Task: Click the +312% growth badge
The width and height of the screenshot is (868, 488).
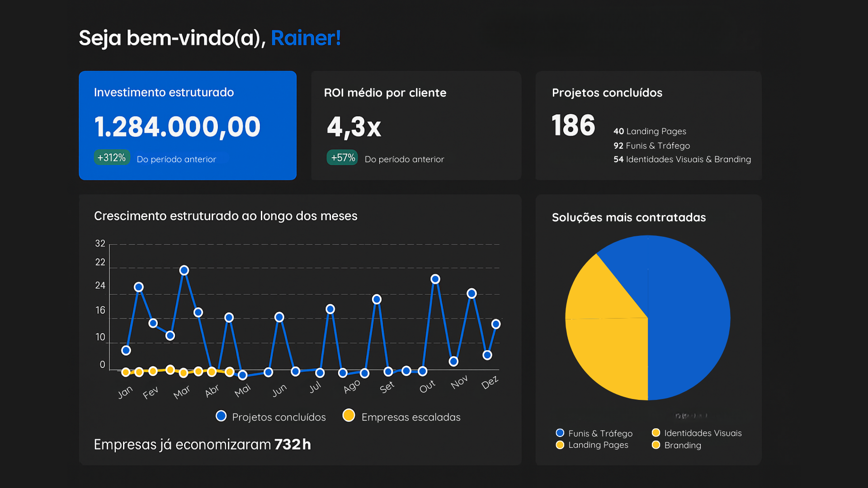Action: tap(112, 158)
